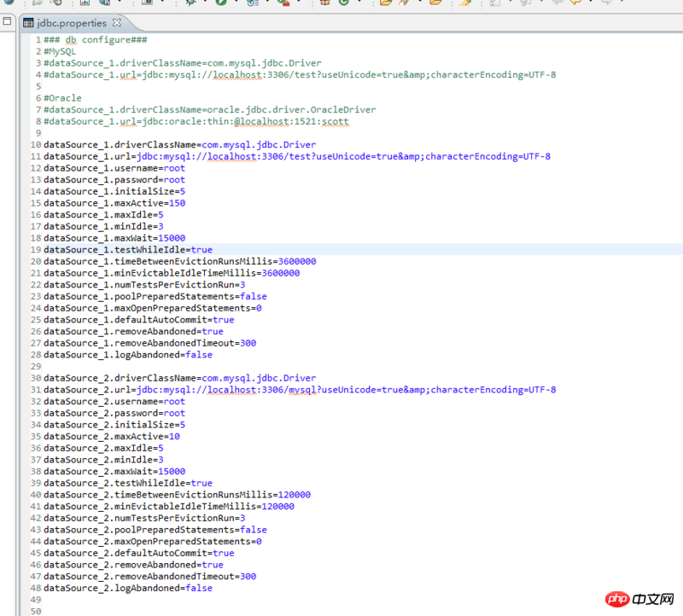Click the 'dataSource_2.password=root' line
This screenshot has height=616, width=683.
tap(114, 414)
